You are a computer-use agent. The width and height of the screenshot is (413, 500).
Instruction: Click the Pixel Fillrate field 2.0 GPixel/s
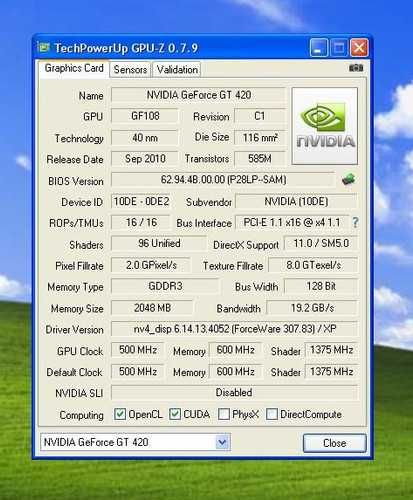click(x=151, y=265)
